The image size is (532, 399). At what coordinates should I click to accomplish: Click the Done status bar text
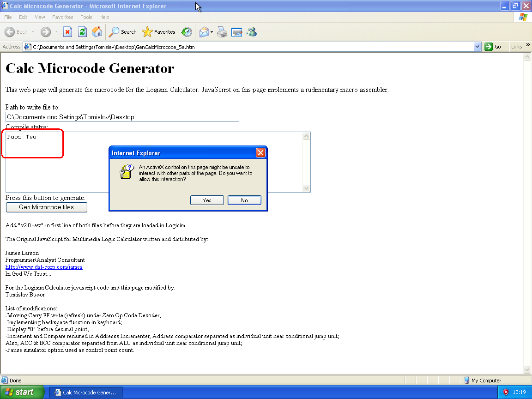tap(16, 381)
